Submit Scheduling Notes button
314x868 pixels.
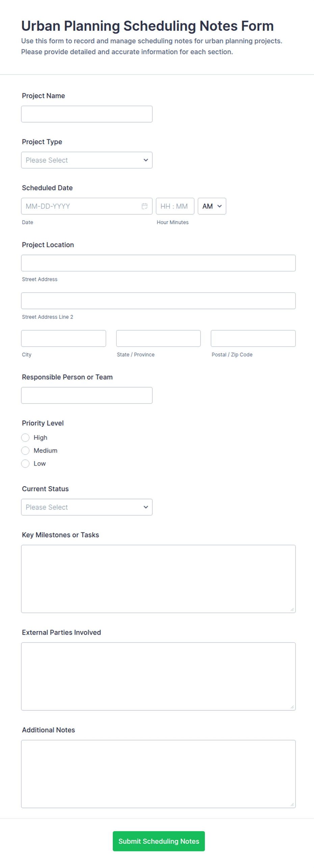(159, 841)
